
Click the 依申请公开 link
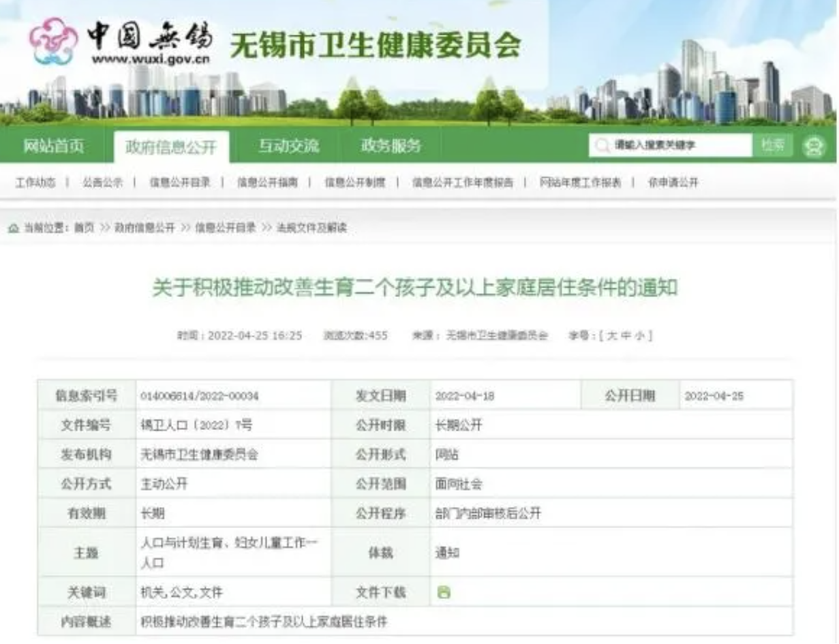673,183
